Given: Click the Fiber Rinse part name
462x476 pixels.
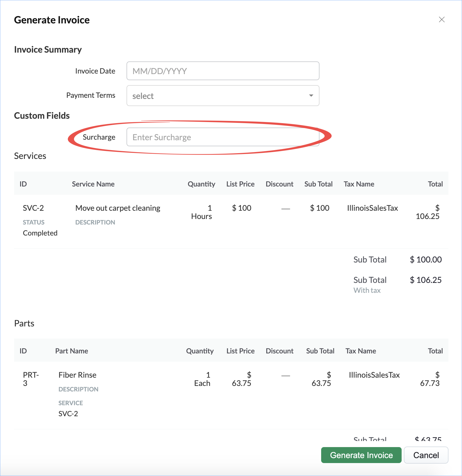Looking at the screenshot, I should [77, 375].
